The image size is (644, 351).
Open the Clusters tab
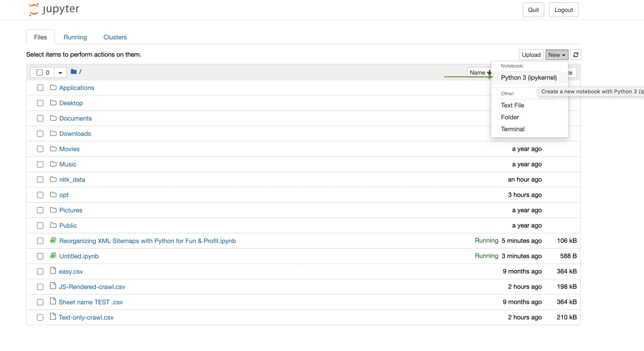[x=115, y=37]
